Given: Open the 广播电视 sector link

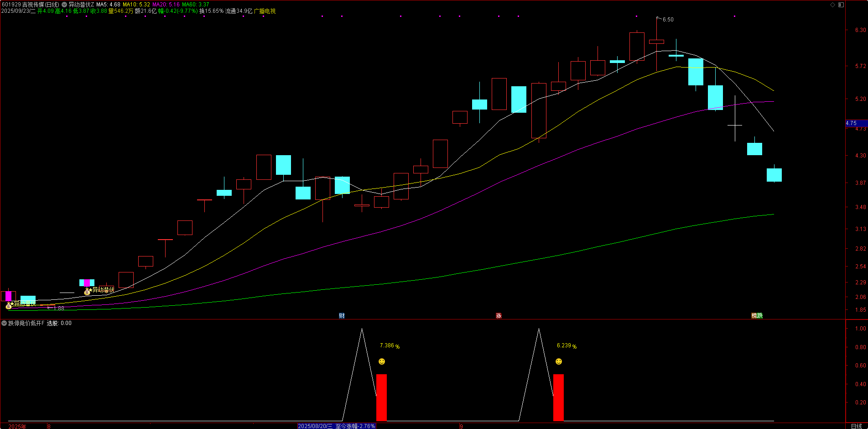Looking at the screenshot, I should [265, 11].
